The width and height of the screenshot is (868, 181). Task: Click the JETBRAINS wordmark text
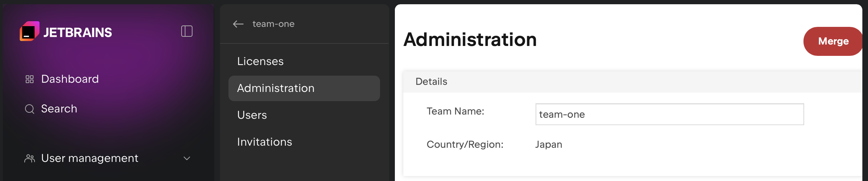[78, 33]
